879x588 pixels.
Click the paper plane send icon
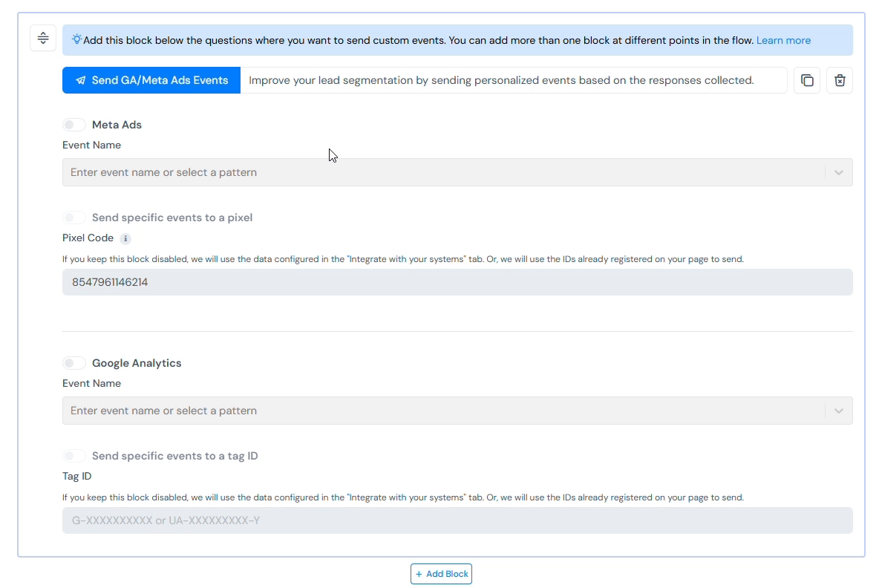[81, 80]
